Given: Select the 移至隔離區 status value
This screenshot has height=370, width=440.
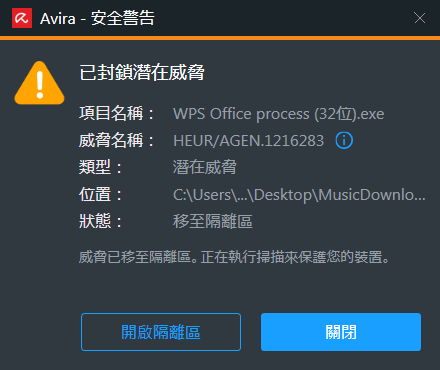Looking at the screenshot, I should [213, 221].
